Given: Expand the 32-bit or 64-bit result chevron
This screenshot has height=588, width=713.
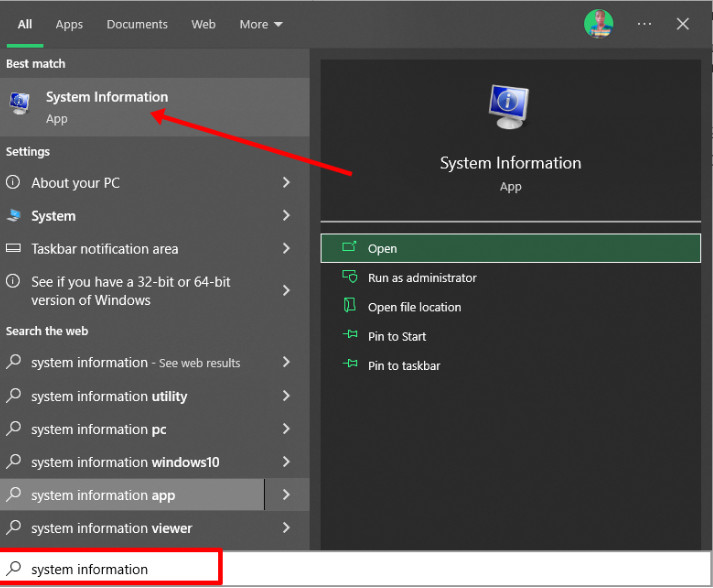Looking at the screenshot, I should click(x=286, y=290).
